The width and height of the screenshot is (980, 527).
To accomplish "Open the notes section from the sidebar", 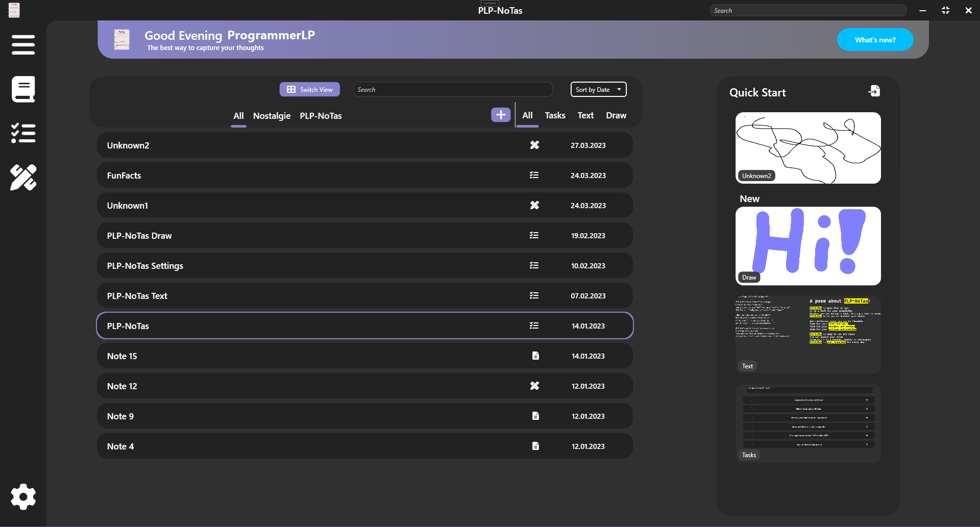I will pos(23,89).
